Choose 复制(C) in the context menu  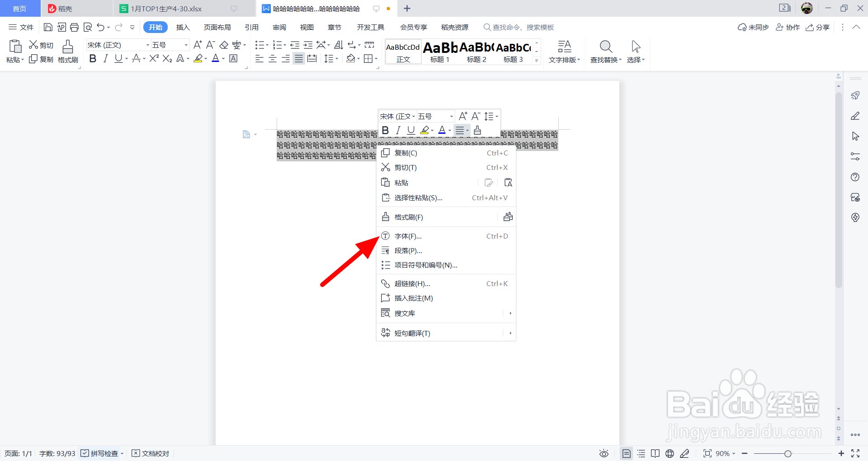pyautogui.click(x=446, y=153)
